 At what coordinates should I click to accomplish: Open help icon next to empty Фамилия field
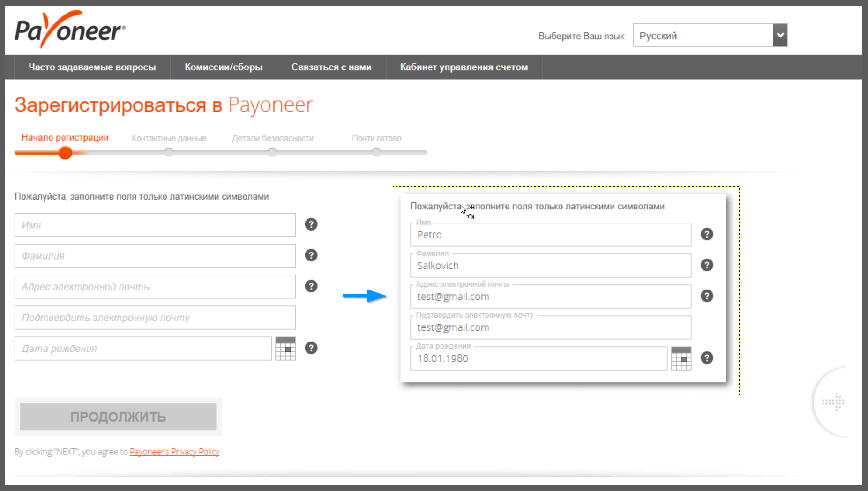311,255
